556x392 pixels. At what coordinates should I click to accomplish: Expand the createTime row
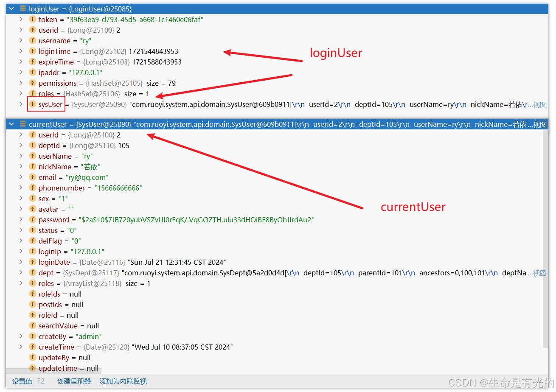[21, 347]
